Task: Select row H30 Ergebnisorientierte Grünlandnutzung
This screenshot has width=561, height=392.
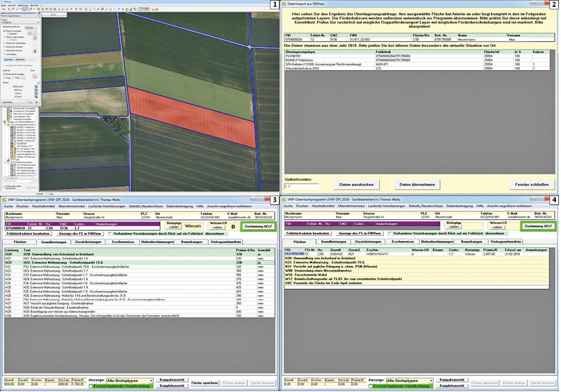Action: coord(140,316)
